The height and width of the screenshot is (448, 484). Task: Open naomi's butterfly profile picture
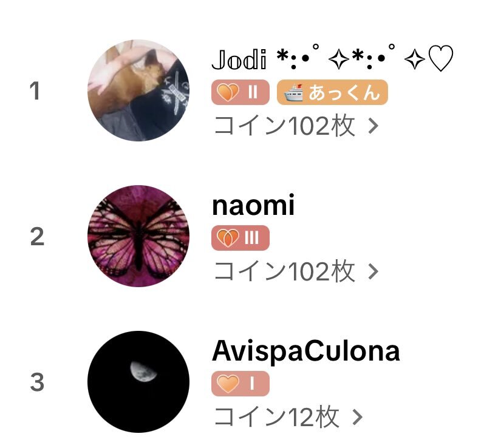pos(138,236)
